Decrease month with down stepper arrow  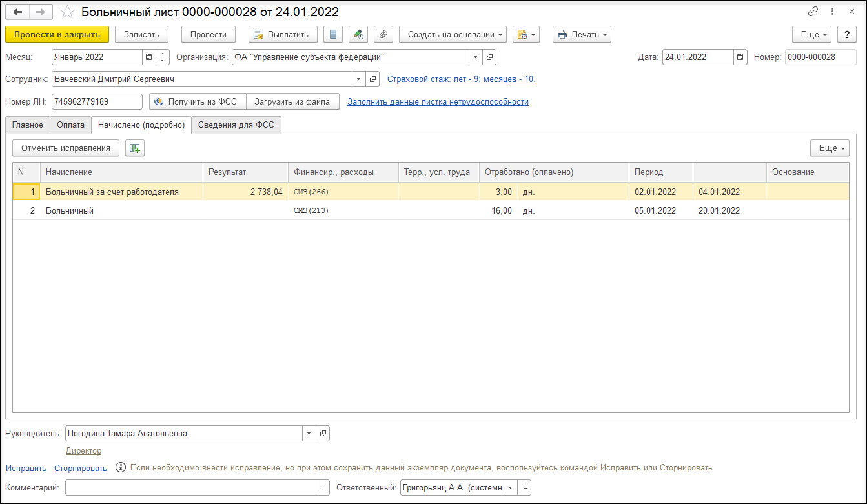pyautogui.click(x=163, y=61)
